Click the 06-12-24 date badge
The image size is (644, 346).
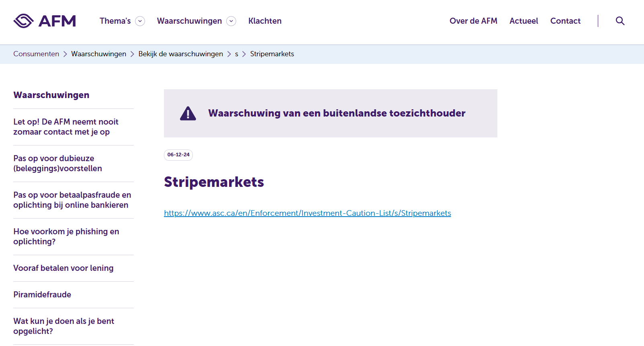pos(178,155)
